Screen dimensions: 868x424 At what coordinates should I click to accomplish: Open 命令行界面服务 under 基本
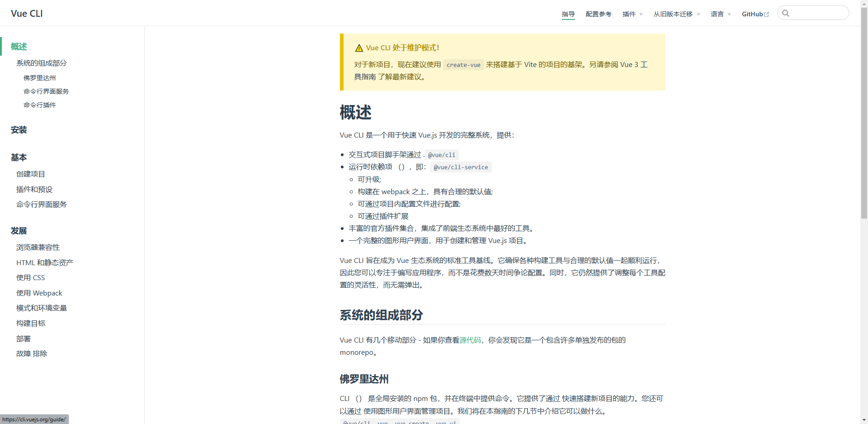[42, 205]
